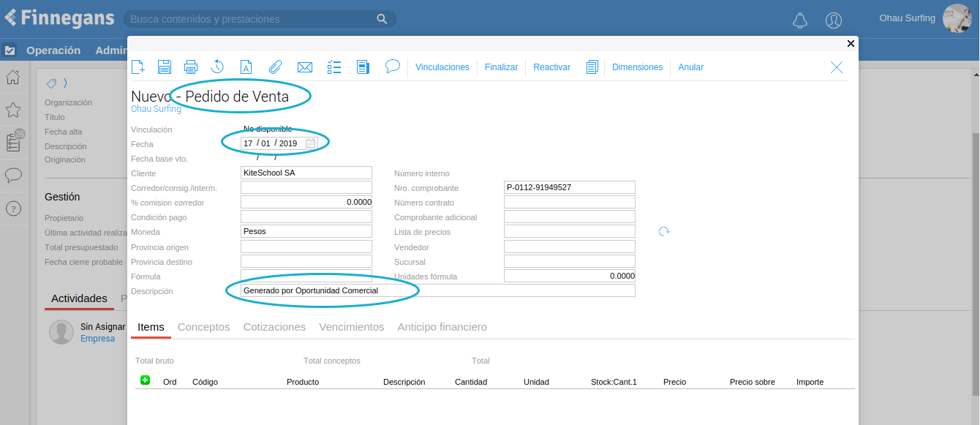Viewport: 980px width, 425px height.
Task: Open Vinculaciones link in toolbar
Action: [x=442, y=67]
